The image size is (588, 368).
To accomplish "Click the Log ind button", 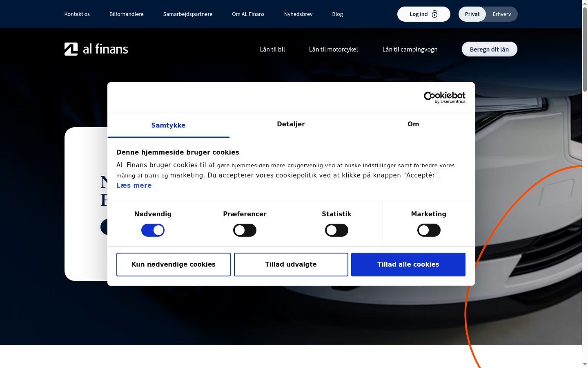I will [424, 14].
